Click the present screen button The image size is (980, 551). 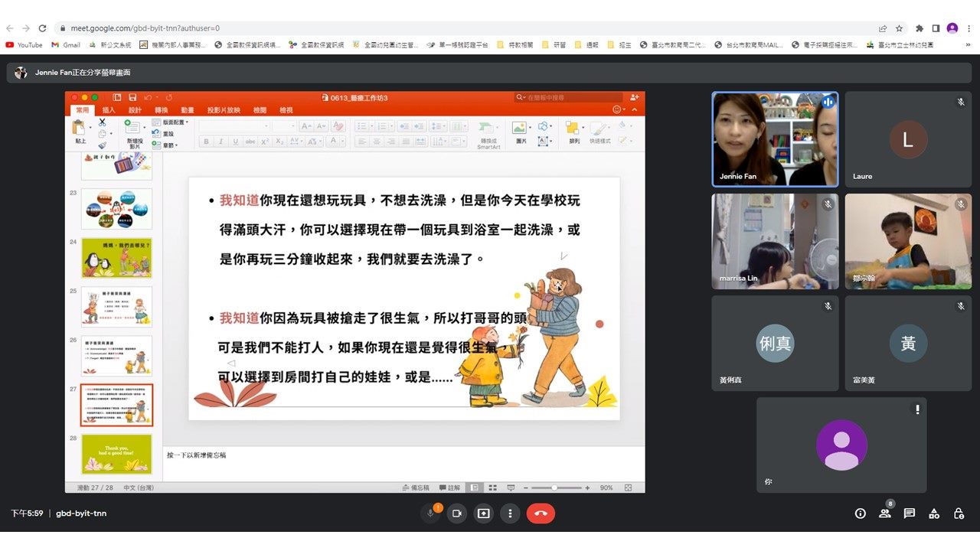pos(483,514)
